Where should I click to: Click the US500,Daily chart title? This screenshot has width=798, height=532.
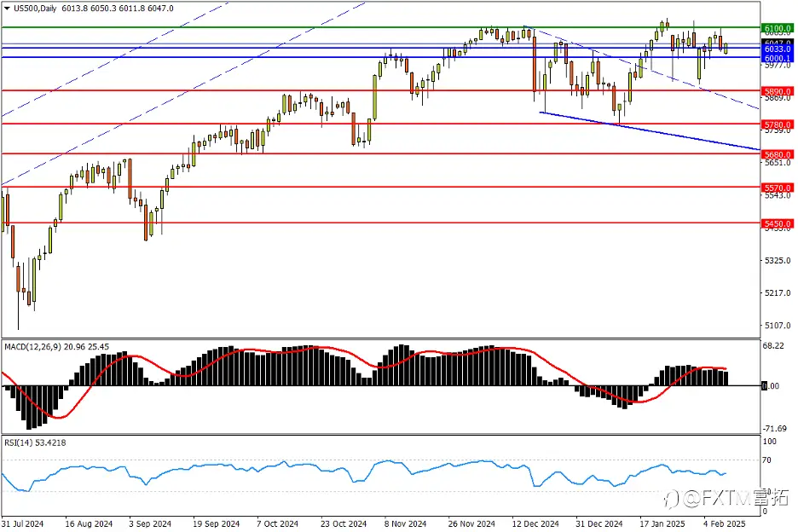click(35, 9)
